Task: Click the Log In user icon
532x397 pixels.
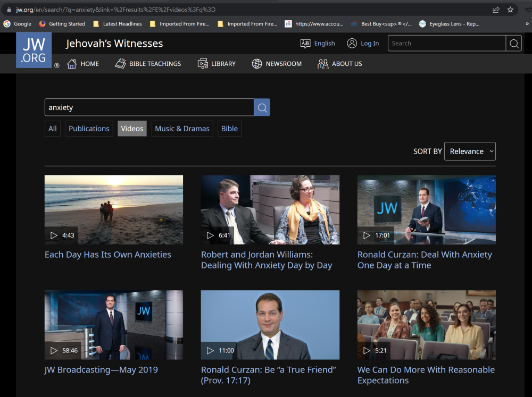Action: (352, 44)
